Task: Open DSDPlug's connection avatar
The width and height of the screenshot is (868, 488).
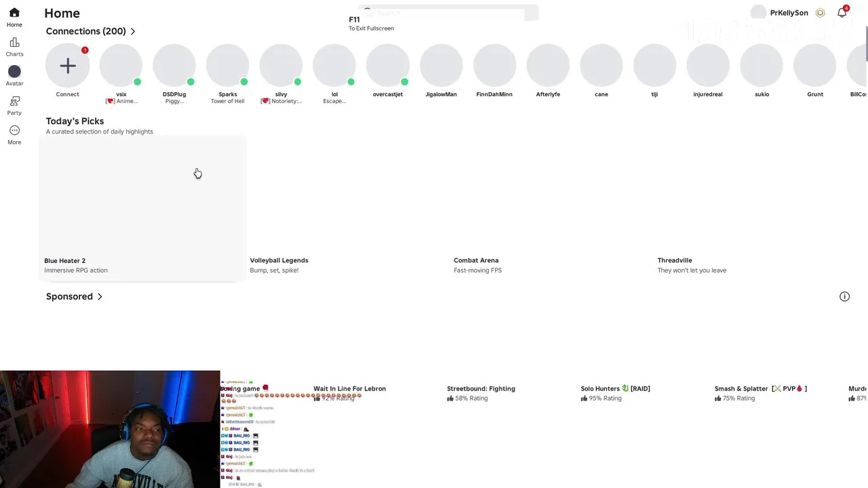Action: coord(174,66)
